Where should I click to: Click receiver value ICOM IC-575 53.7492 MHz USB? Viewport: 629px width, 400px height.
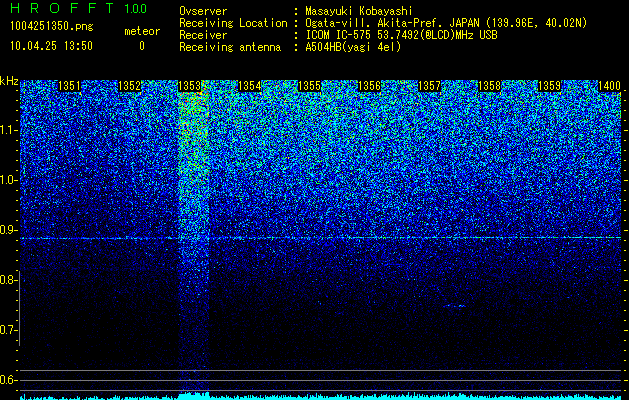pos(401,35)
